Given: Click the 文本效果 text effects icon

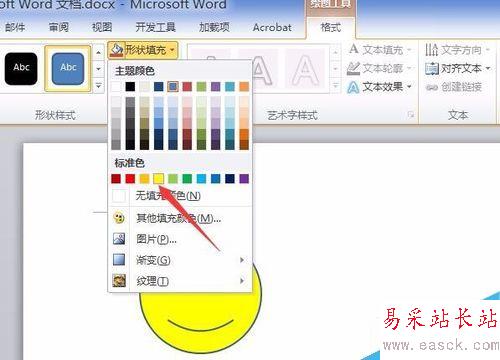Looking at the screenshot, I should tap(353, 87).
